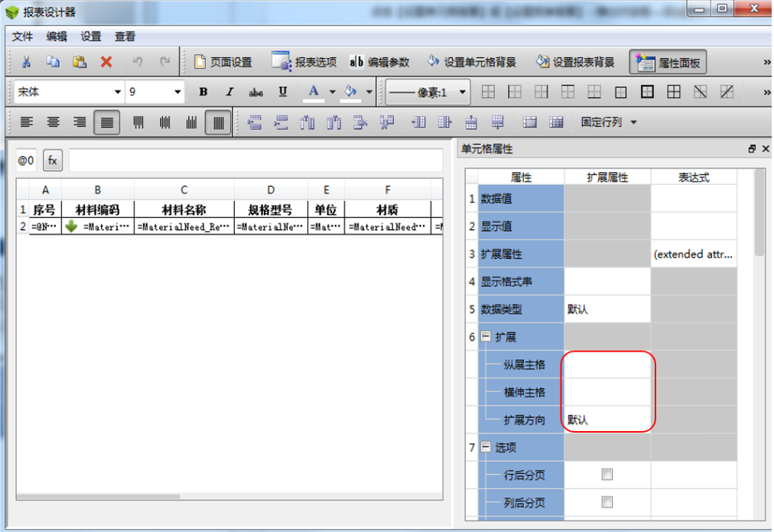This screenshot has height=532, width=774.
Task: Expand the overflow chevron after the border icons
Action: pyautogui.click(x=766, y=92)
